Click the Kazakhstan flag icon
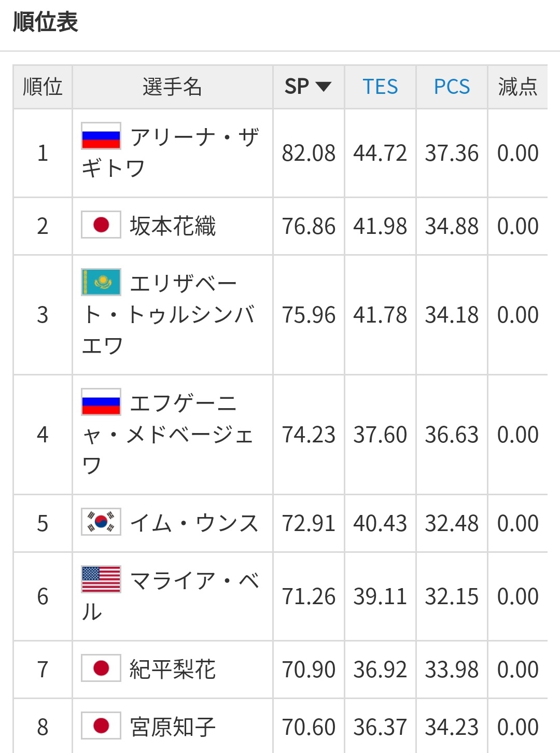Screen dimensions: 560x753 coord(101,282)
